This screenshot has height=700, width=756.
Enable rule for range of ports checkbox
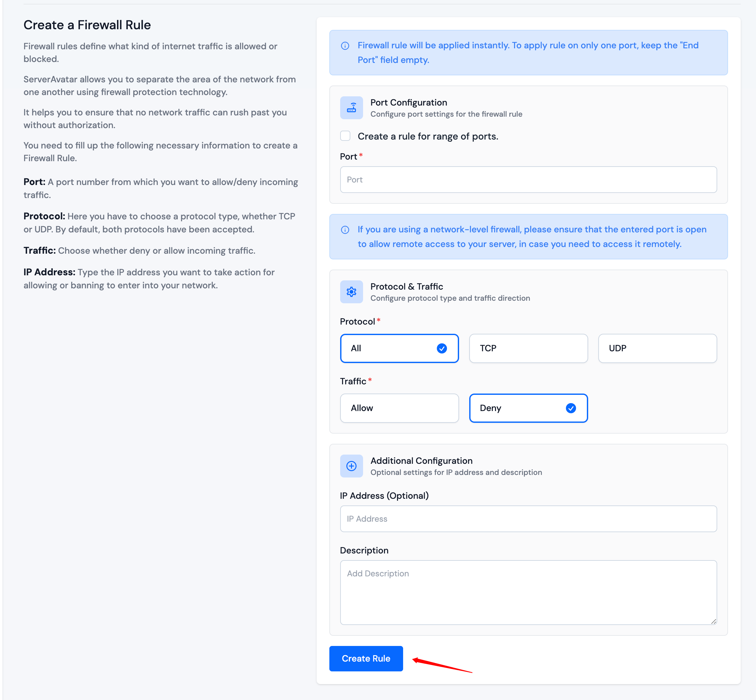(345, 136)
